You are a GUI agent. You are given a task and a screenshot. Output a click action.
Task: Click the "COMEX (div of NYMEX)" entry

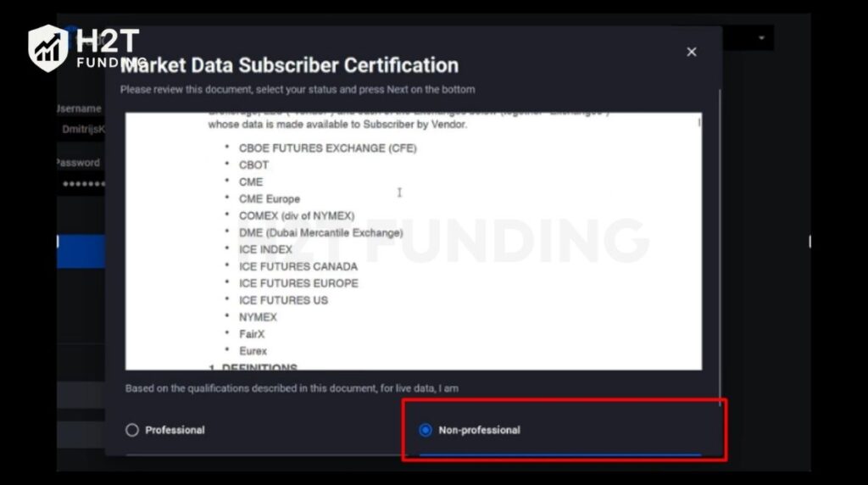[297, 216]
